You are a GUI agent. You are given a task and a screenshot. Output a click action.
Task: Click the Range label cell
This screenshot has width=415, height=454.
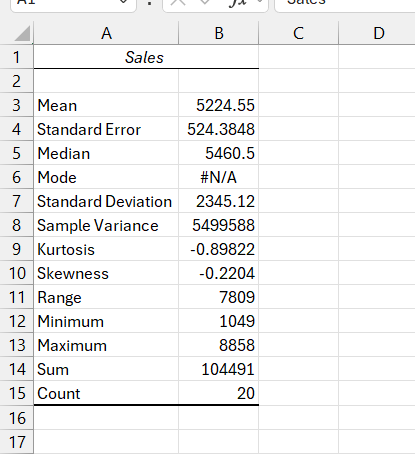tap(106, 297)
